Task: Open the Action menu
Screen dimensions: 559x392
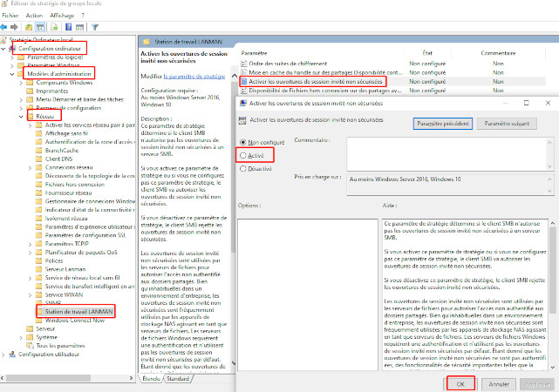Action: tap(34, 16)
